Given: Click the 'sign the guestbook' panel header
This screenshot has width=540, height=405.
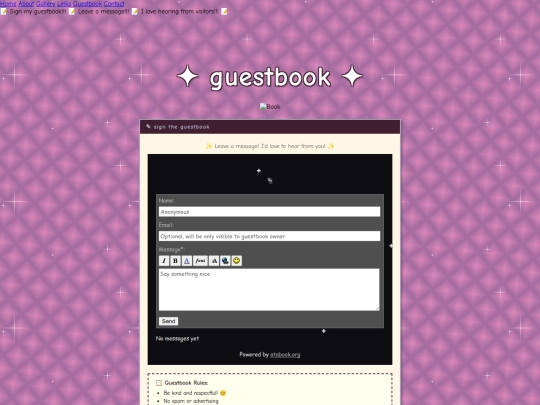Looking at the screenshot, I should [270, 127].
